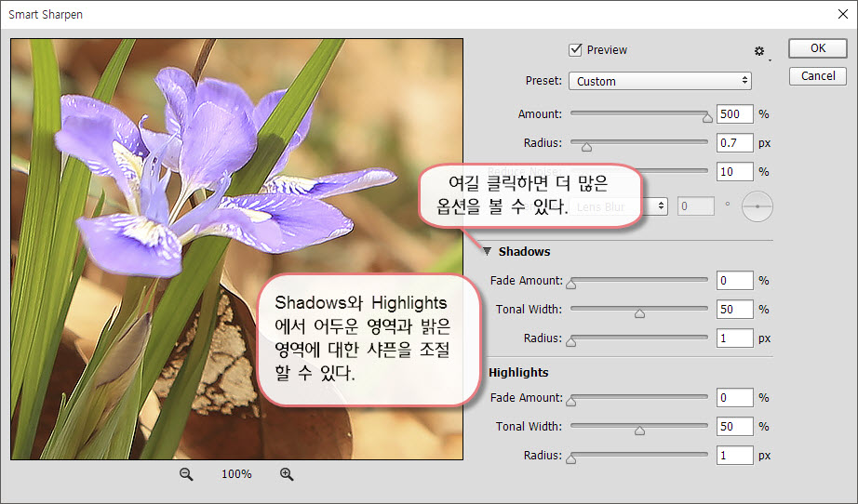
Task: Close the Smart Sharpen dialog
Action: 843,14
